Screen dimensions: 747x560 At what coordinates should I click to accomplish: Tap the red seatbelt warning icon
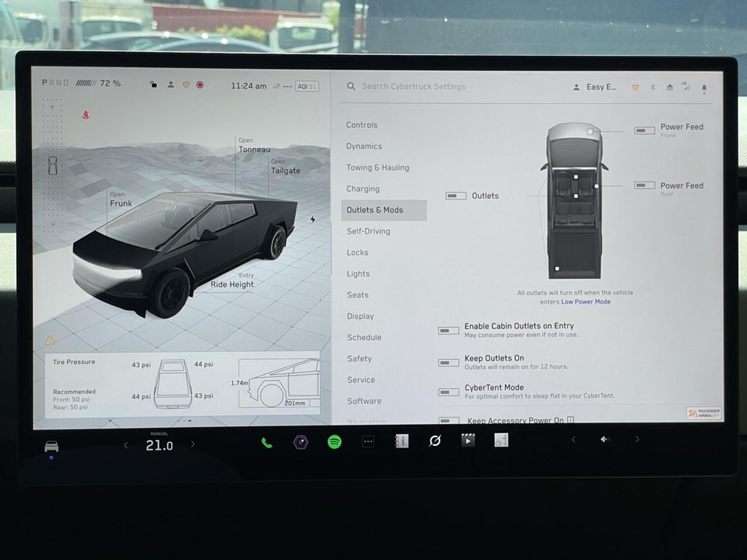tap(86, 115)
